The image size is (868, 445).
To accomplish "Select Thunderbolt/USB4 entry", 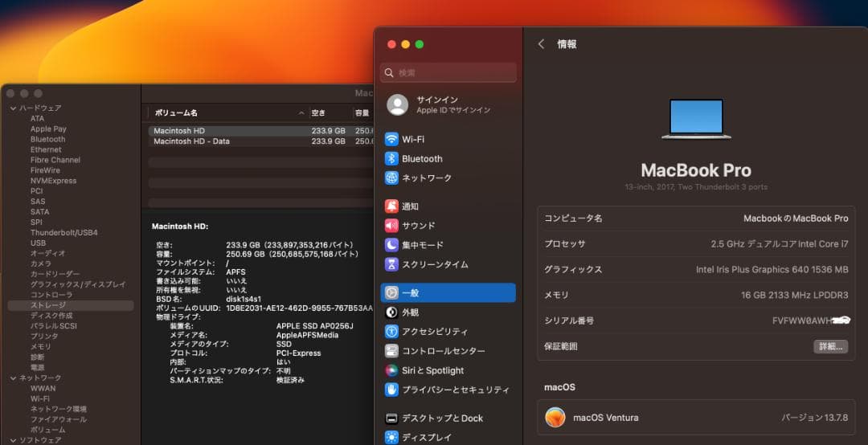I will [64, 232].
